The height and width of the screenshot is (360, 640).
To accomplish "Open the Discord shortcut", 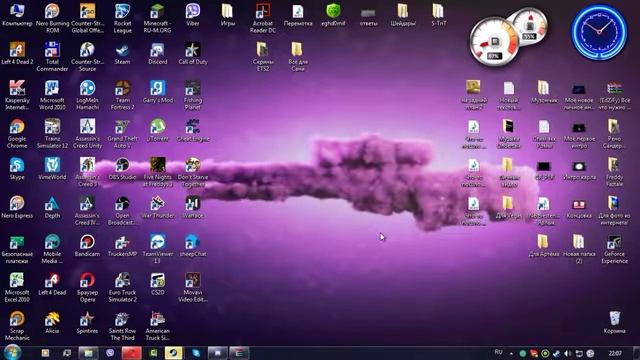I will click(158, 53).
